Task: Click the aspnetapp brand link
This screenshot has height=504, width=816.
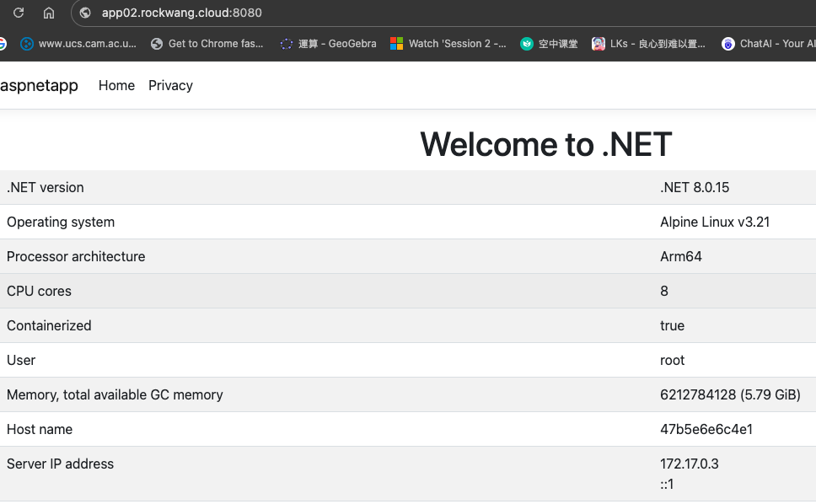Action: tap(39, 85)
